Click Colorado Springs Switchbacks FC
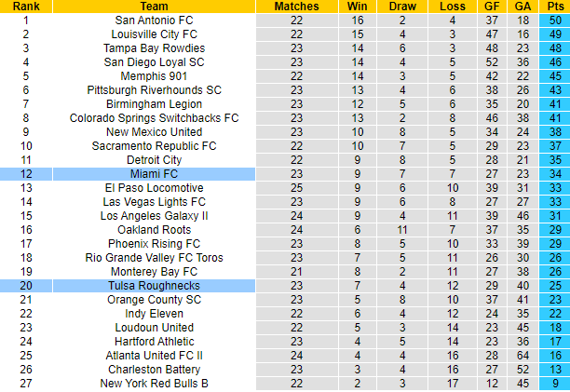The height and width of the screenshot is (392, 570). pyautogui.click(x=154, y=118)
